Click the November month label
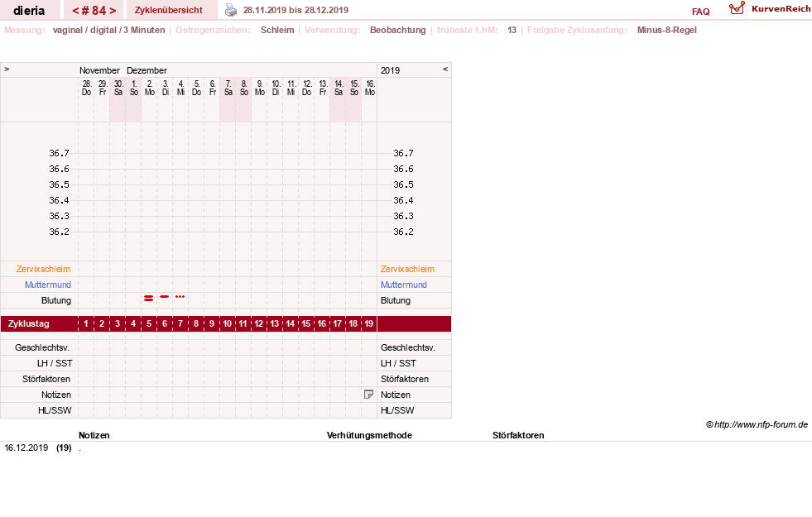This screenshot has height=517, width=812. pyautogui.click(x=99, y=70)
